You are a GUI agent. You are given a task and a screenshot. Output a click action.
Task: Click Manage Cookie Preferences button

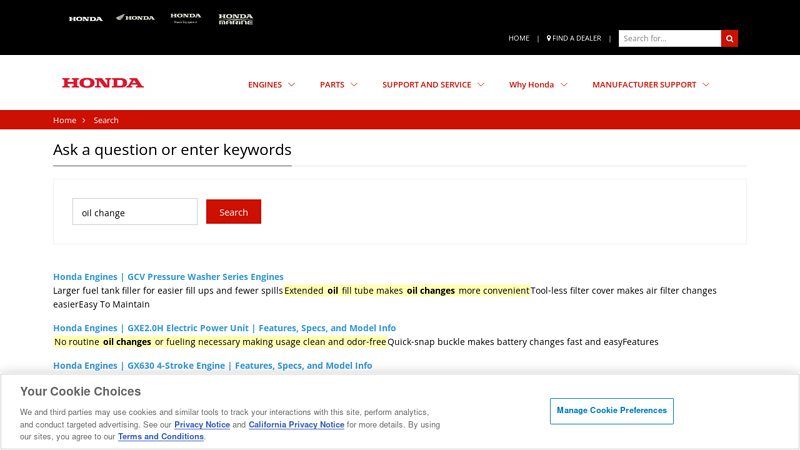click(x=611, y=411)
